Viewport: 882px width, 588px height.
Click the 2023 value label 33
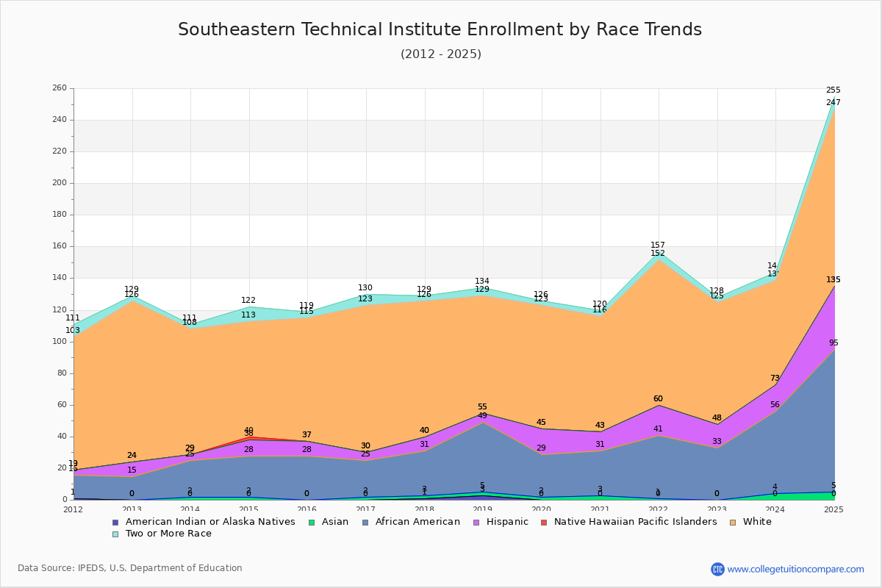tap(717, 442)
